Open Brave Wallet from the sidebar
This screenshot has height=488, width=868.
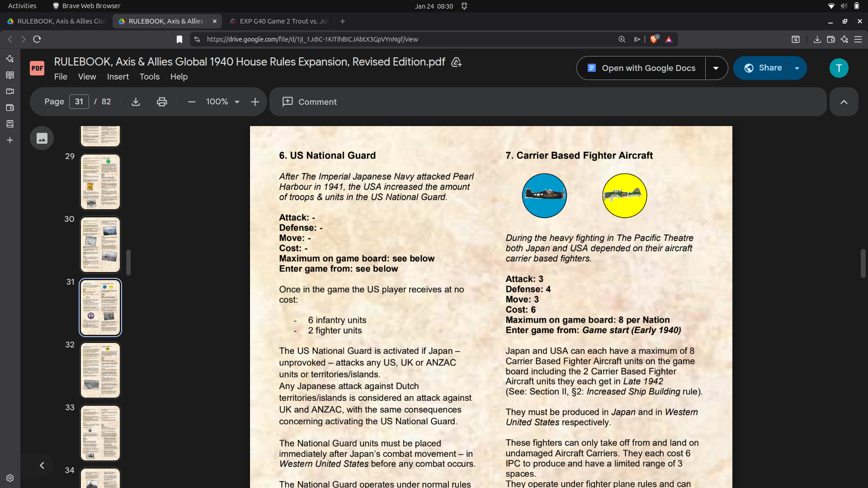10,108
